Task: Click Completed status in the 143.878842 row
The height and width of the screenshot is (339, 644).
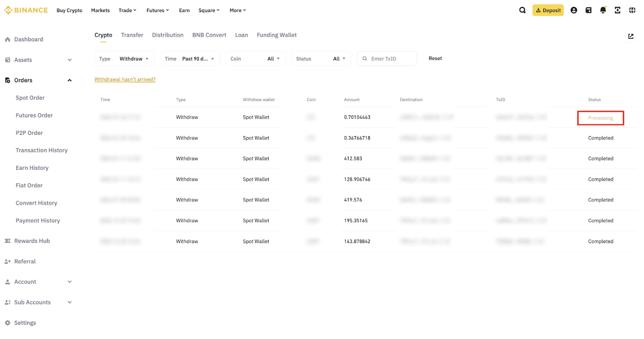Action: [x=601, y=242]
